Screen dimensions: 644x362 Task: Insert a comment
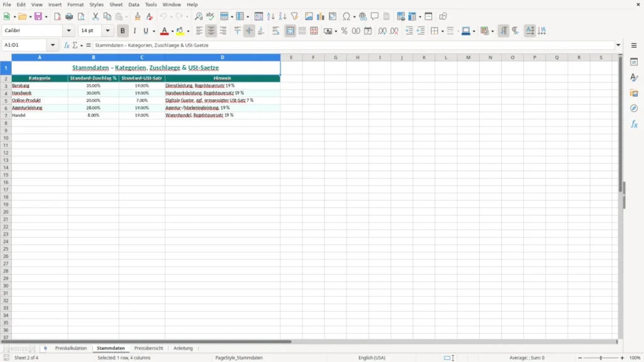[x=375, y=16]
